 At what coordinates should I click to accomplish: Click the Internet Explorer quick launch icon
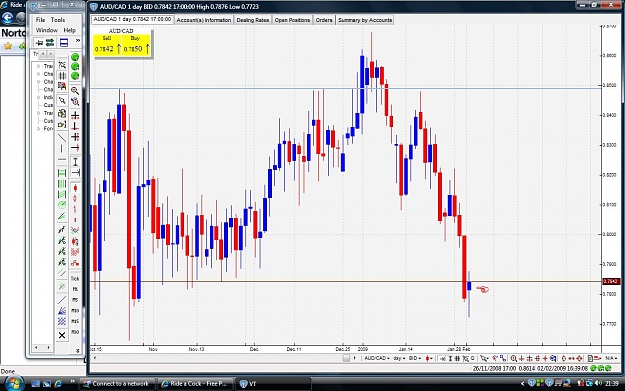(x=58, y=384)
